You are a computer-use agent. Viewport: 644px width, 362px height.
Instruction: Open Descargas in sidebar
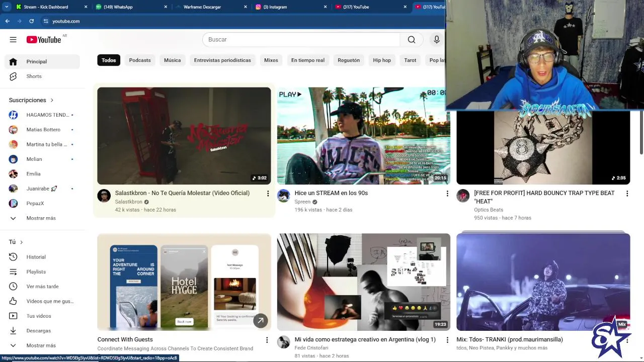click(x=42, y=331)
